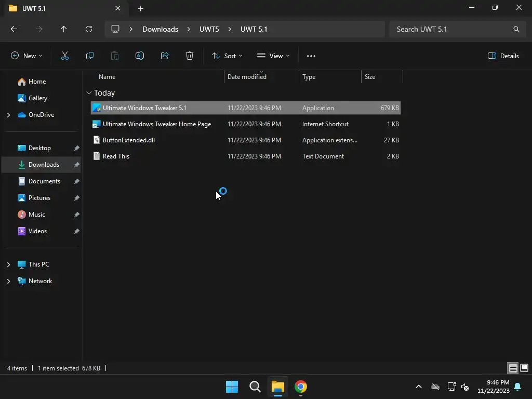Image resolution: width=532 pixels, height=399 pixels.
Task: Close the UWT 5.1 tab
Action: pos(118,8)
